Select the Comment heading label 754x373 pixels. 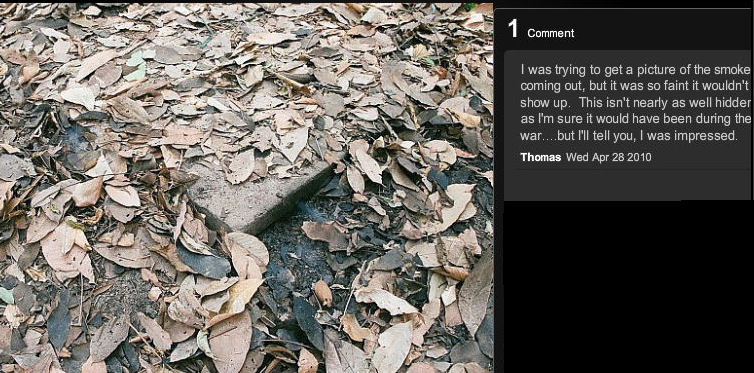[551, 33]
